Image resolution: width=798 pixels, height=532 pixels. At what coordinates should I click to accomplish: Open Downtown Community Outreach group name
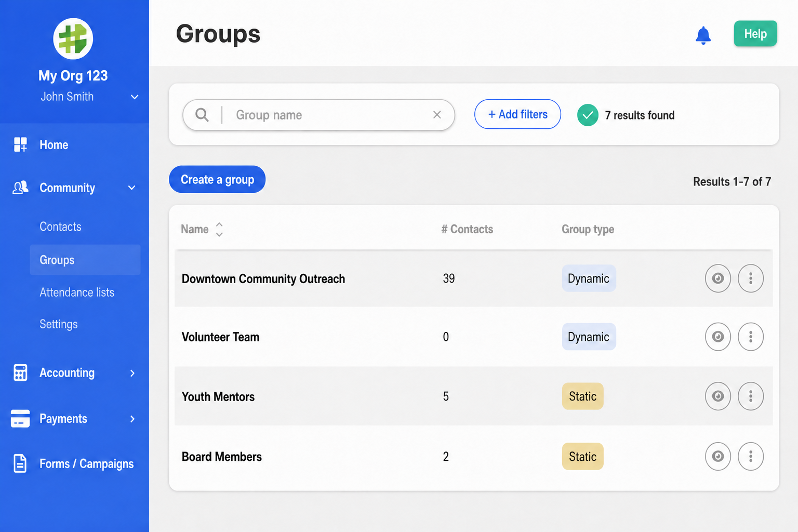[263, 279]
